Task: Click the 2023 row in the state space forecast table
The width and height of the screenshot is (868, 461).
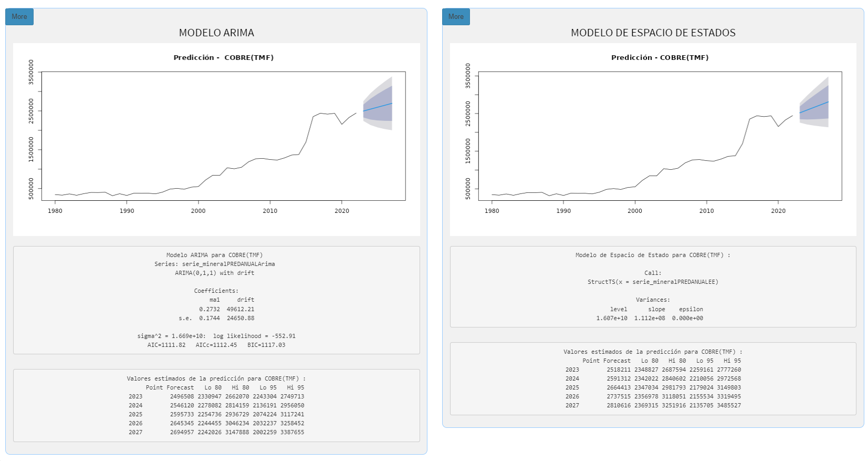Action: coord(653,370)
